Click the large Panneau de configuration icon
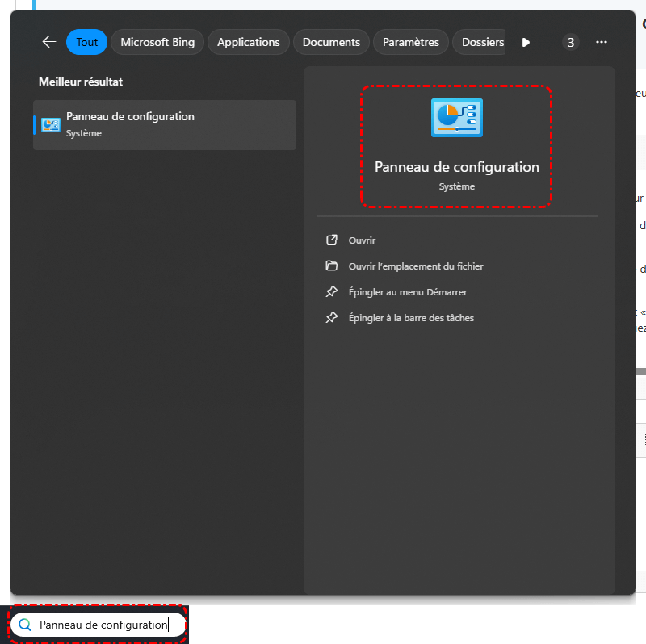Image resolution: width=646 pixels, height=644 pixels. tap(456, 118)
